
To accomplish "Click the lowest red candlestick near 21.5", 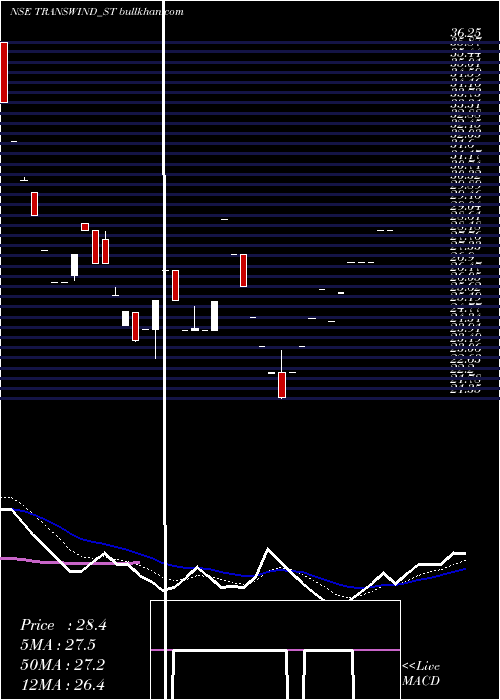I will (282, 385).
